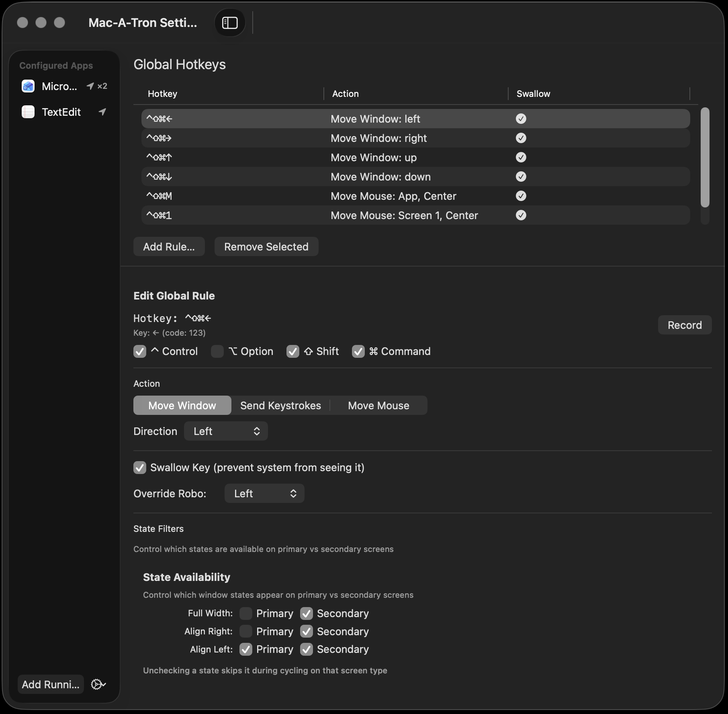Click the Record button to capture a hotkey

(684, 325)
